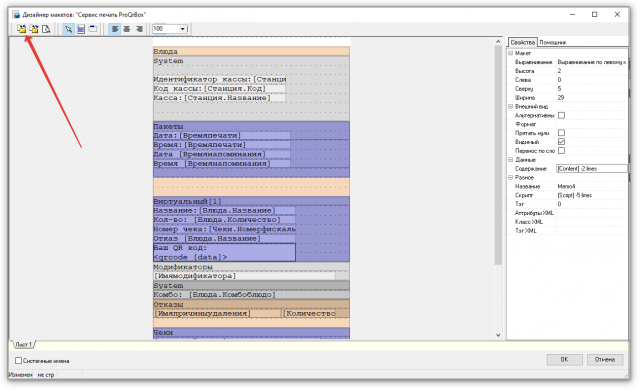Select the Дата: [Времяпечати] field
Viewport: 640px width, 392px height.
point(222,136)
